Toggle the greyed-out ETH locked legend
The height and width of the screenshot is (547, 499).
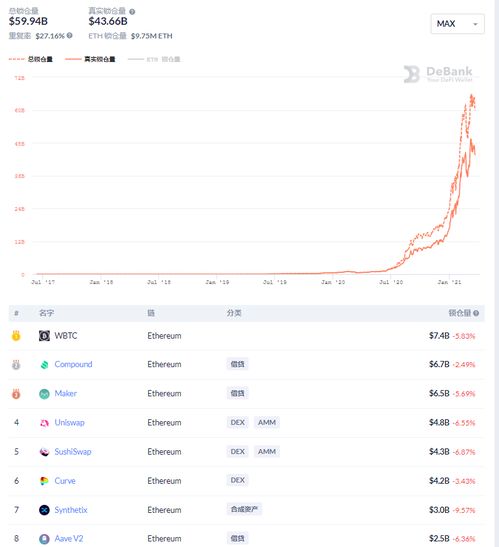coord(154,59)
